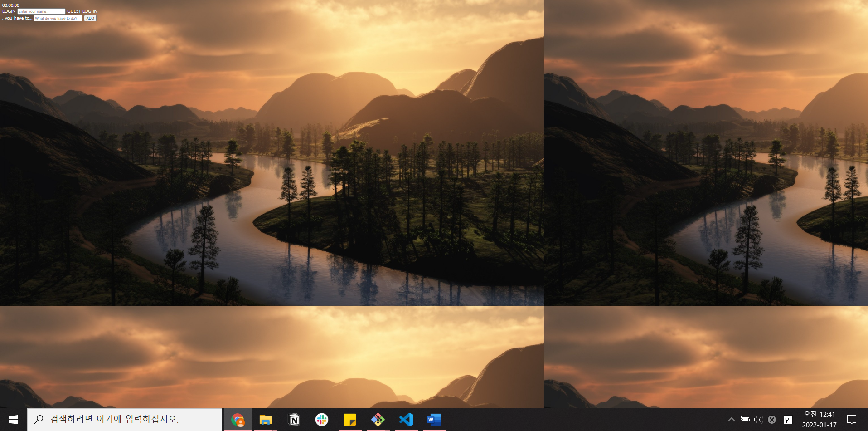Screen dimensions: 868x431
Task: Toggle the Korean IME input indicator
Action: click(x=788, y=420)
